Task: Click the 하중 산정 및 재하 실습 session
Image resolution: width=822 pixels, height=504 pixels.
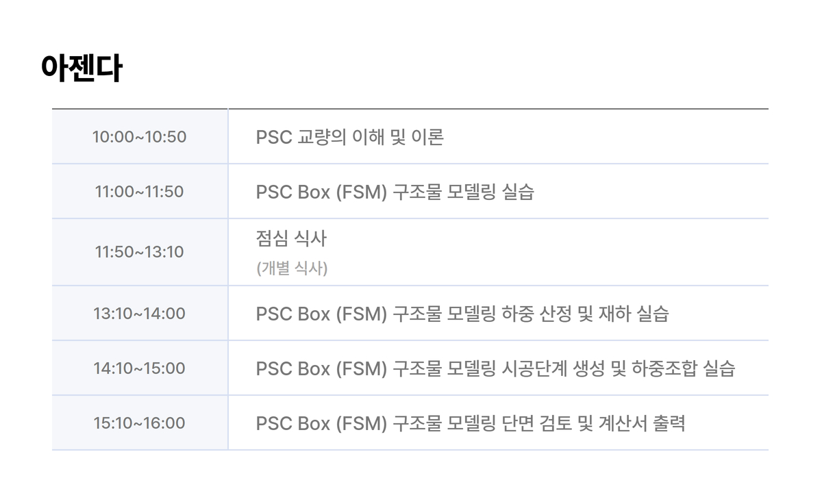Action: pos(462,314)
